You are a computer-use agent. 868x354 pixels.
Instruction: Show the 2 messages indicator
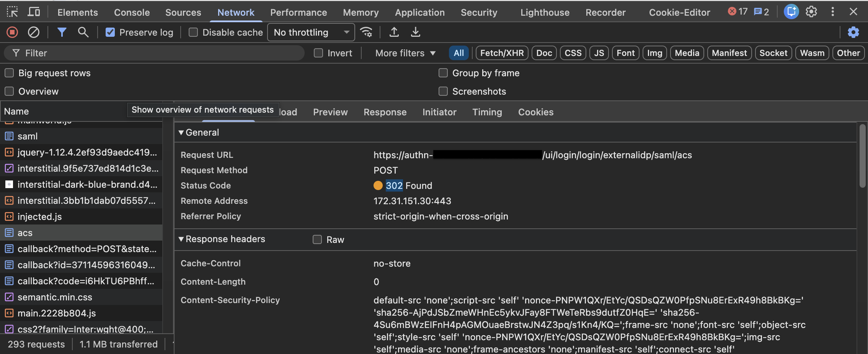click(761, 12)
